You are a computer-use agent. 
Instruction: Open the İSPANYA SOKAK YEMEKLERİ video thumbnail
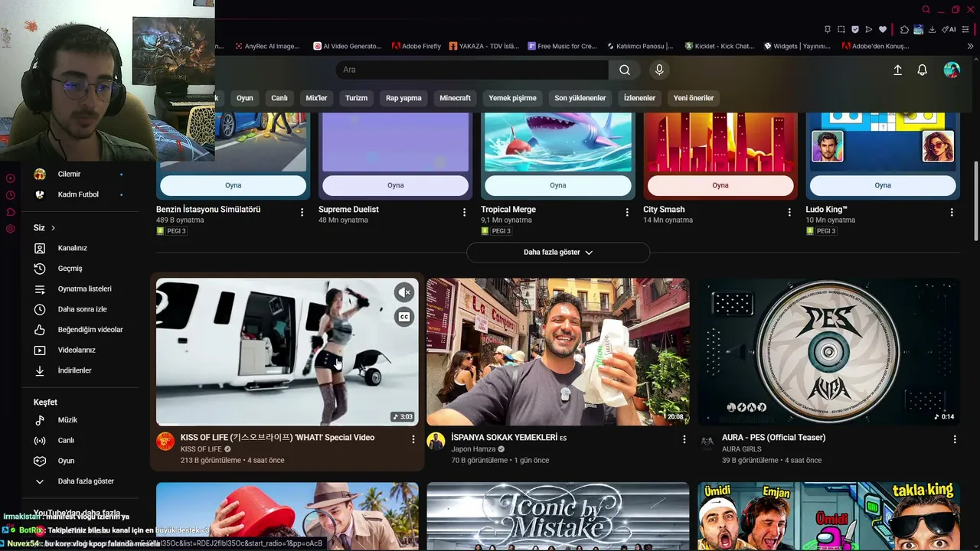pyautogui.click(x=558, y=352)
